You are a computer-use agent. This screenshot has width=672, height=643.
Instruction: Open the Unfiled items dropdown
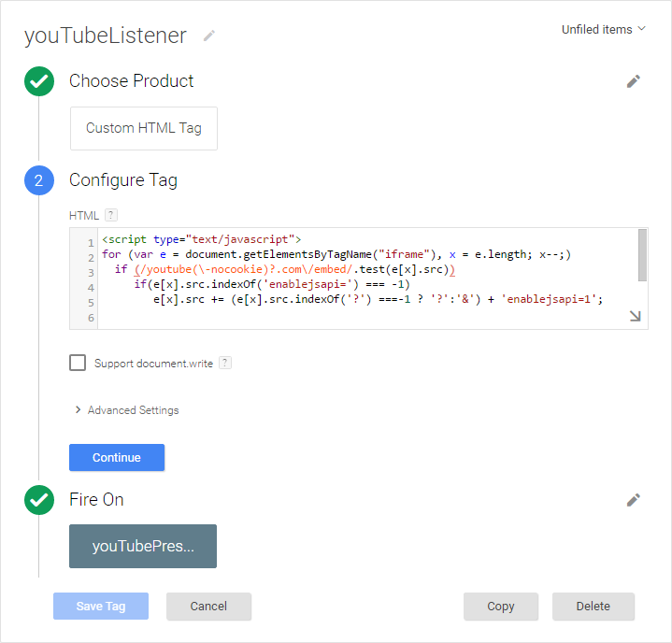tap(603, 30)
